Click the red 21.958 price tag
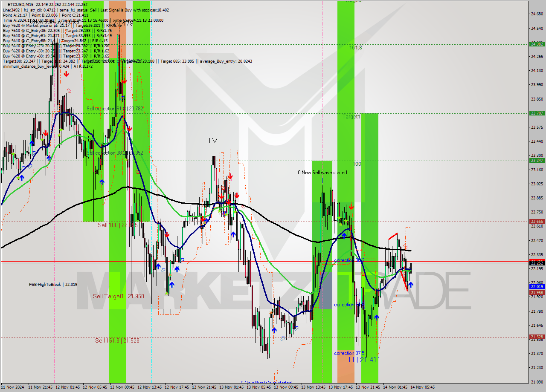Viewport: 546px width, 392px height. point(537,293)
